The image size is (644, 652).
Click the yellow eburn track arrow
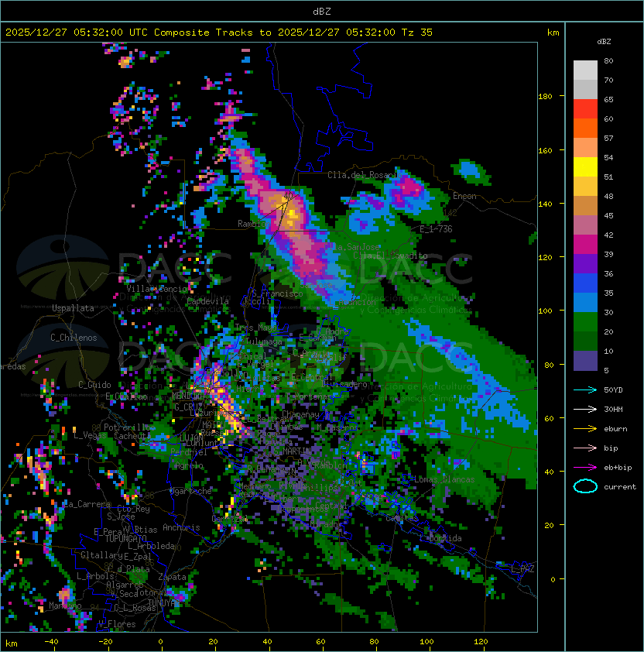(585, 429)
